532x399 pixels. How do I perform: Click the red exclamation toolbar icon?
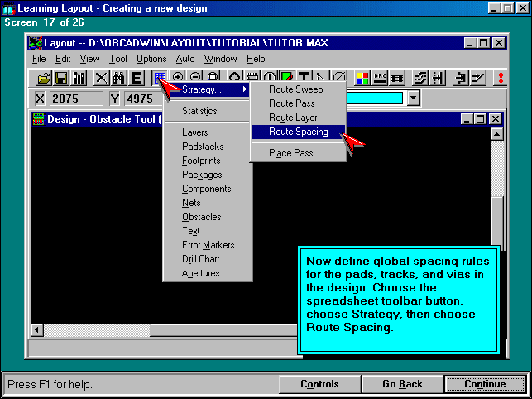click(x=499, y=78)
